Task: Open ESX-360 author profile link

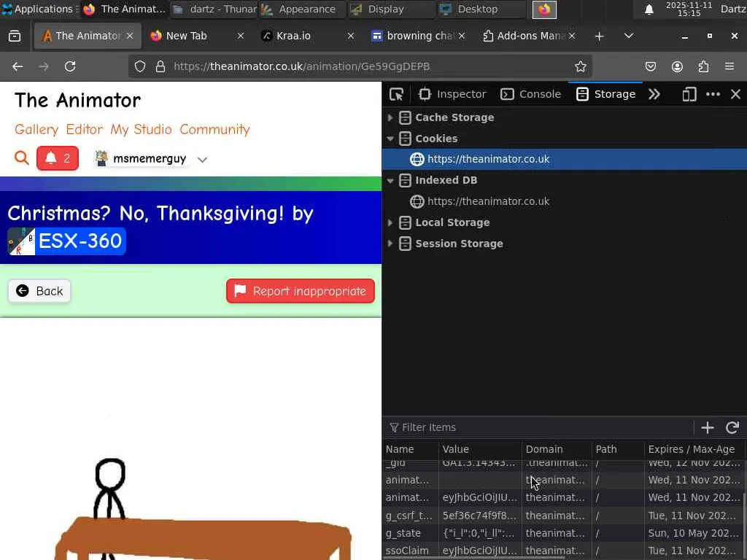Action: point(80,241)
